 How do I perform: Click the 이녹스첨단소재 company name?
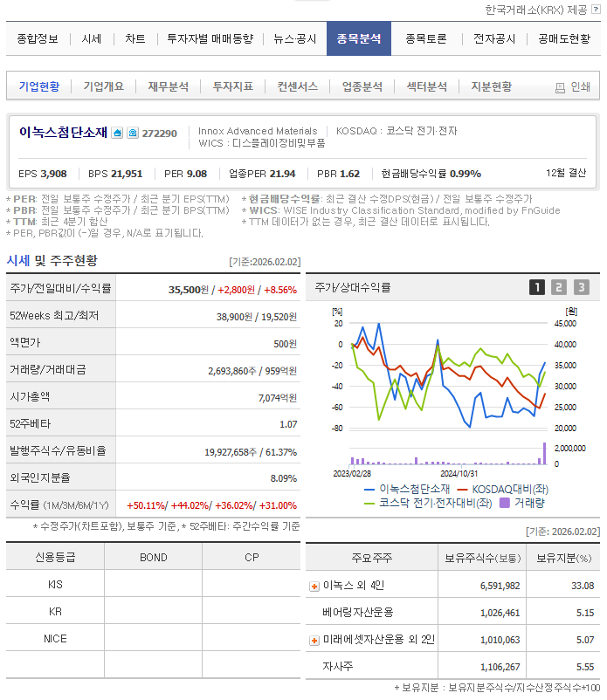(x=63, y=132)
